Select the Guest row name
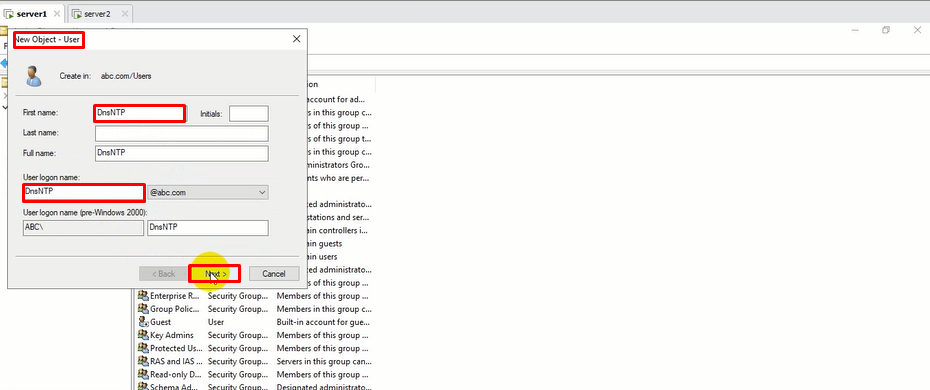Screen dimensions: 930x390 161,322
